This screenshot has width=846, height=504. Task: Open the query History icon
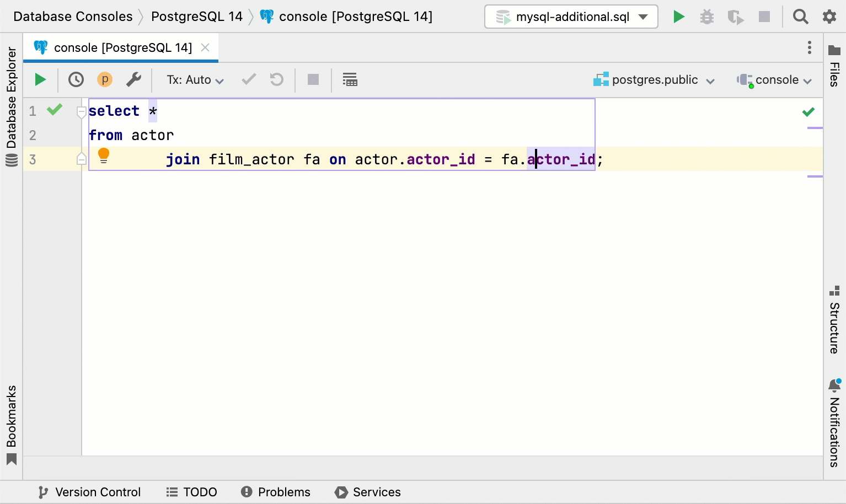[x=76, y=79]
